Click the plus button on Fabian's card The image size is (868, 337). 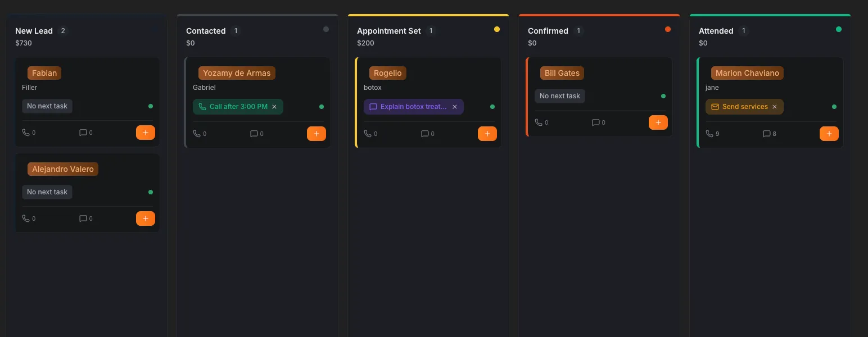pos(145,133)
